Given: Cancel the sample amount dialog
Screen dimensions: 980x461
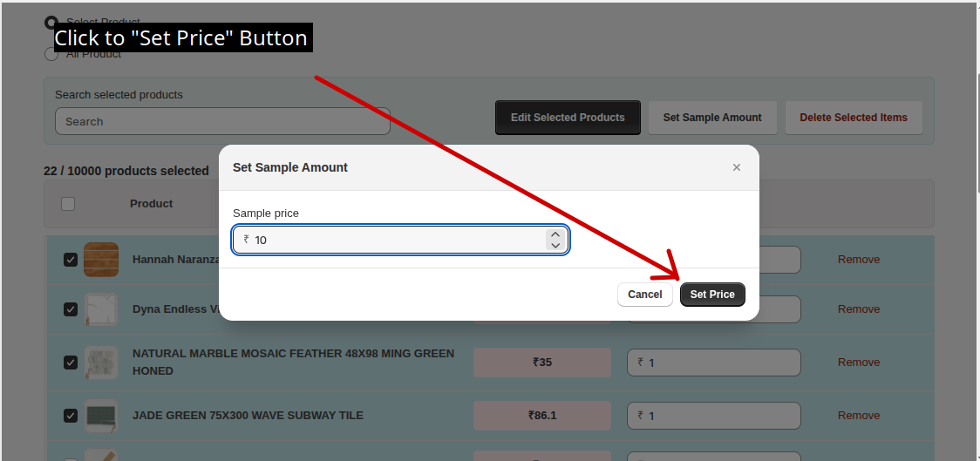Looking at the screenshot, I should tap(645, 295).
